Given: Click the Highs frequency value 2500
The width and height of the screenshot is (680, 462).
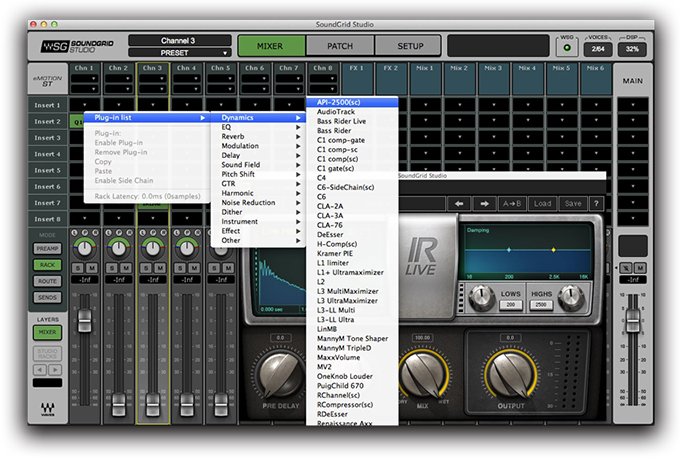Looking at the screenshot, I should (541, 305).
